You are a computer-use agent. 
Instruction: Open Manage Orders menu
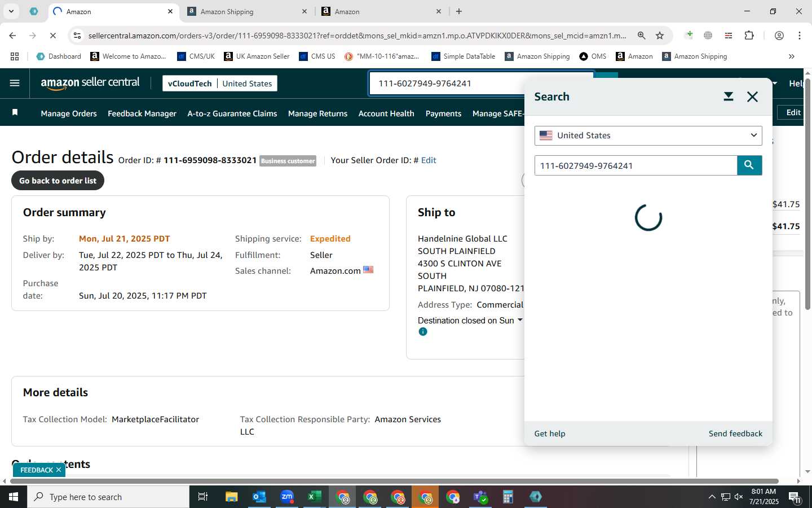(x=69, y=113)
